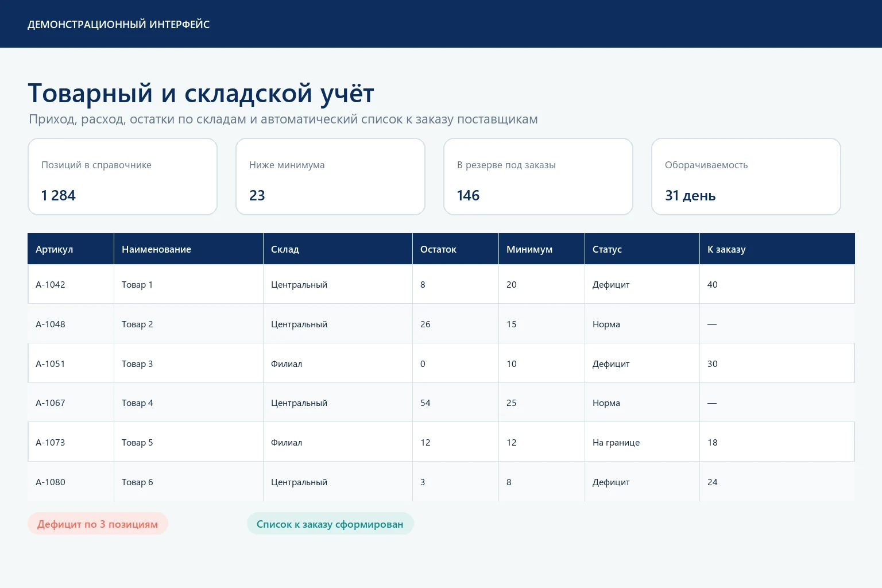This screenshot has height=588, width=882.
Task: Sort by 'Минимум' column header
Action: tap(541, 249)
